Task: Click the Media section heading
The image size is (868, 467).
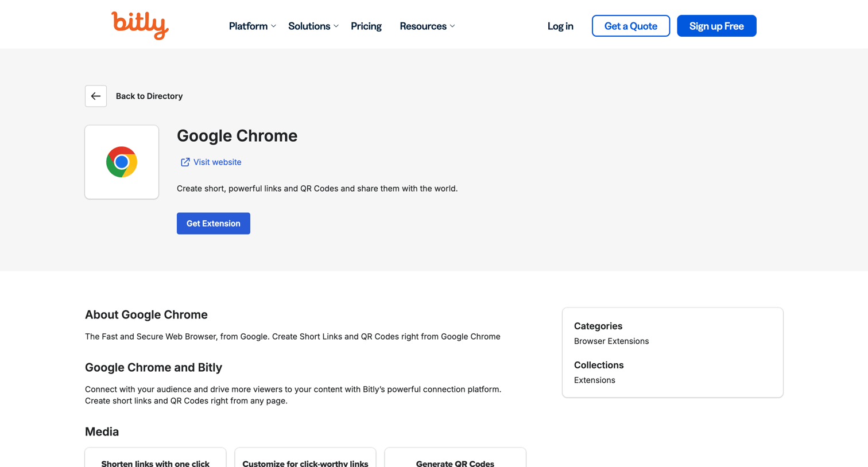Action: (x=102, y=431)
